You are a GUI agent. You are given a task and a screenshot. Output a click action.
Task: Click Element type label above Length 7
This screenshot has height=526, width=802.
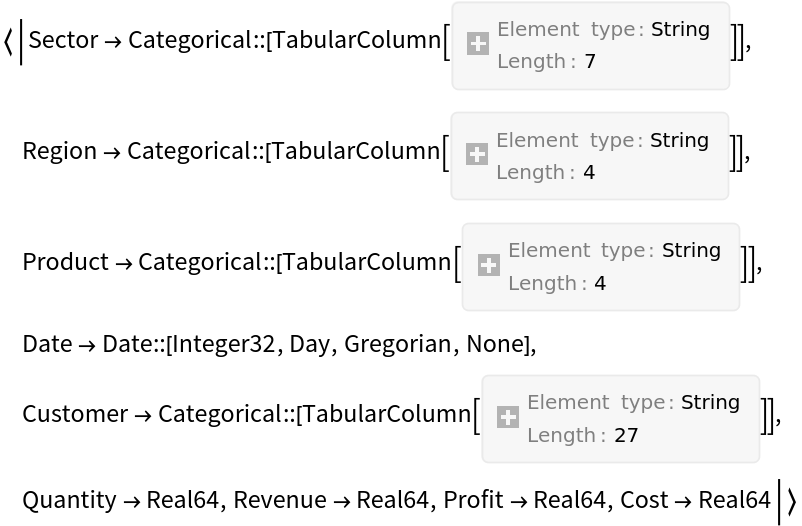[566, 30]
